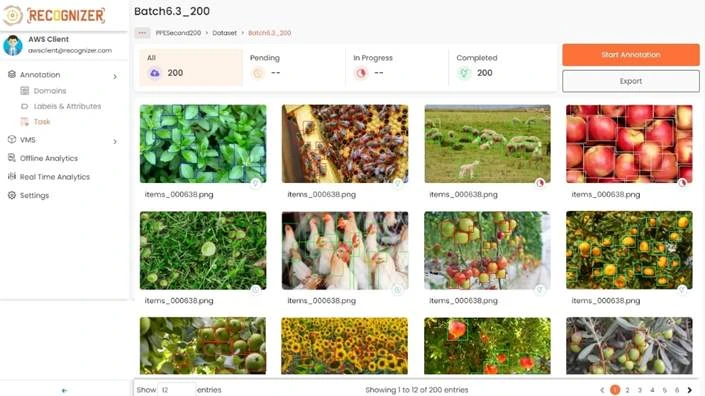
Task: Open Real Time Analytics in the sidebar
Action: [x=55, y=177]
